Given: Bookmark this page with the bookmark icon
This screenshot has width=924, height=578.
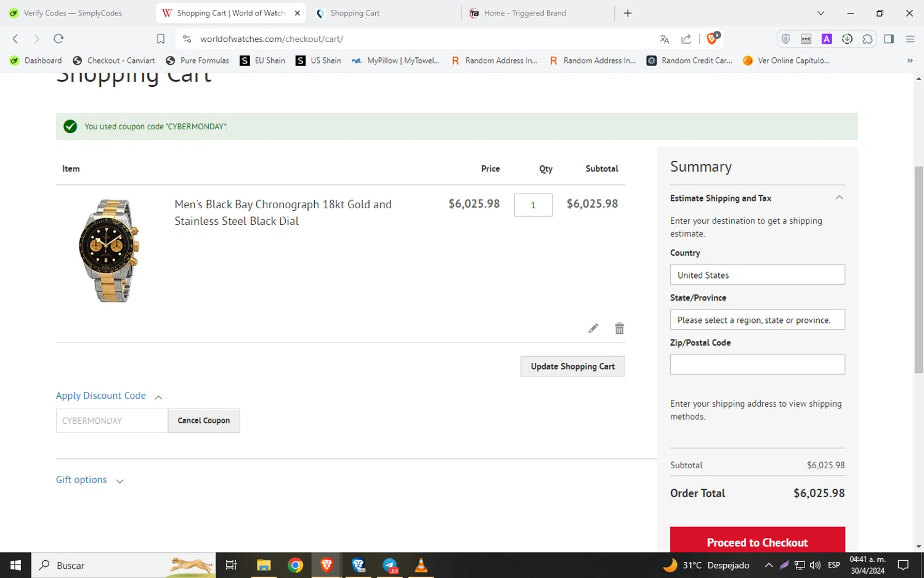Looking at the screenshot, I should tap(161, 39).
